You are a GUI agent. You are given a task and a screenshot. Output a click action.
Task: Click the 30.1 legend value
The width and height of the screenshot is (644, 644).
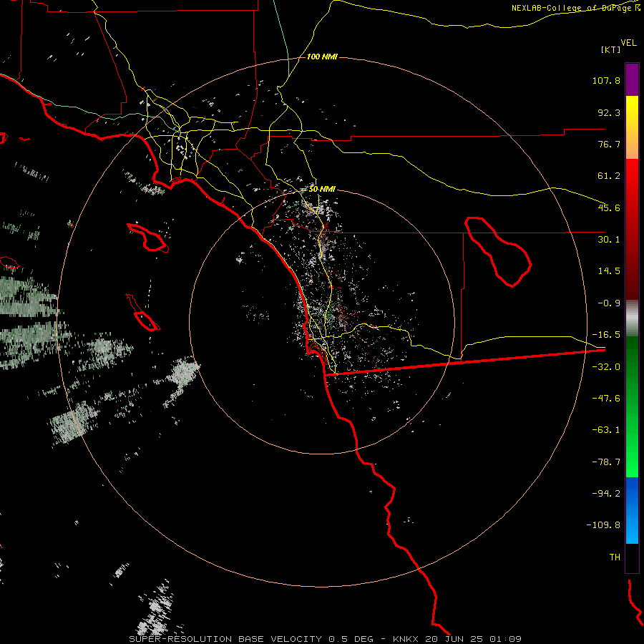(x=609, y=240)
